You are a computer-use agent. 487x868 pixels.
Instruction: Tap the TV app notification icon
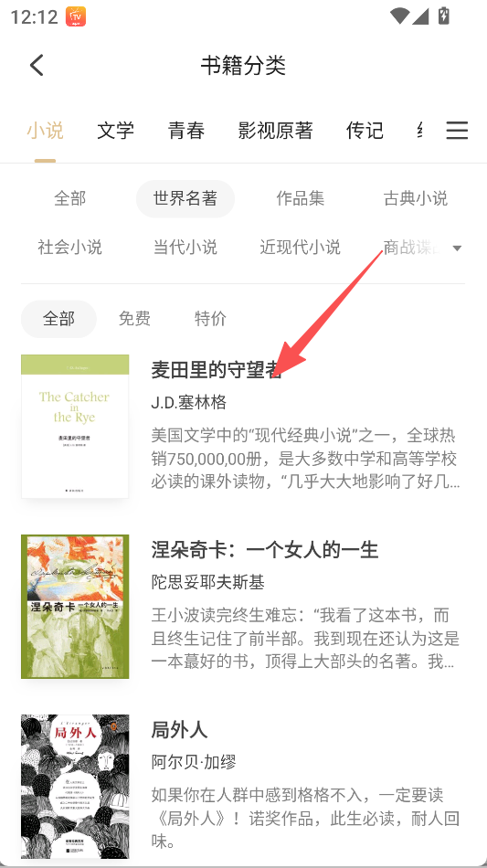76,16
